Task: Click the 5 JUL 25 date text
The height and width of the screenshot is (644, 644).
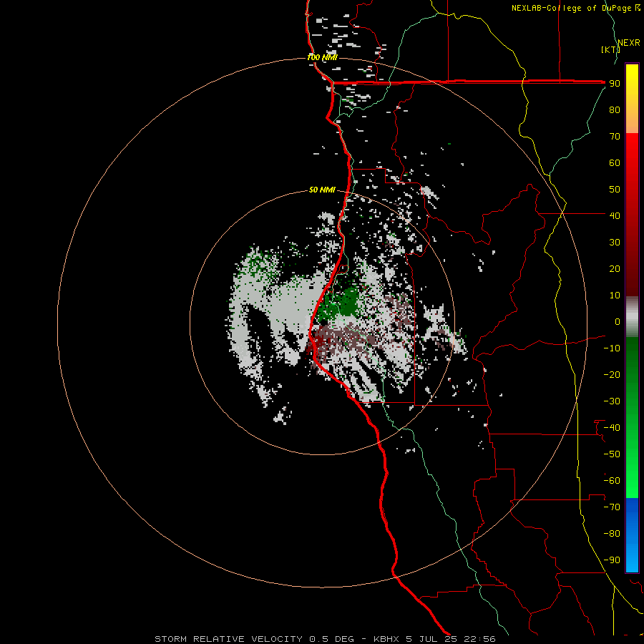Action: 431,639
